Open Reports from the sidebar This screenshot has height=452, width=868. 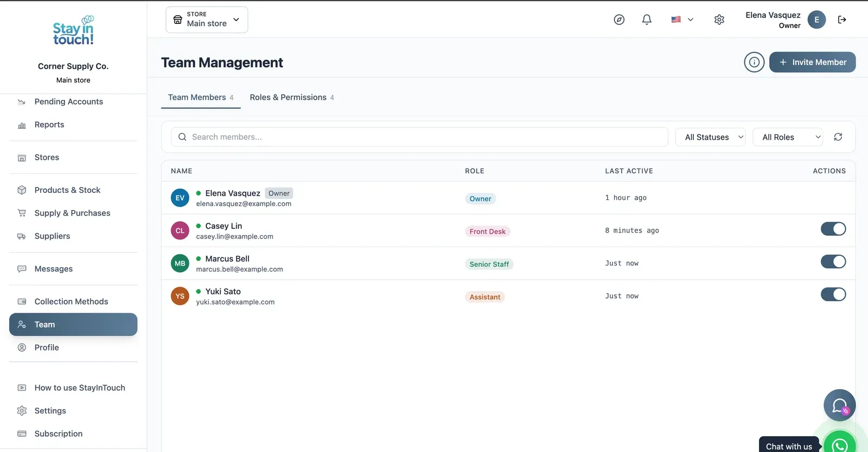[73, 125]
